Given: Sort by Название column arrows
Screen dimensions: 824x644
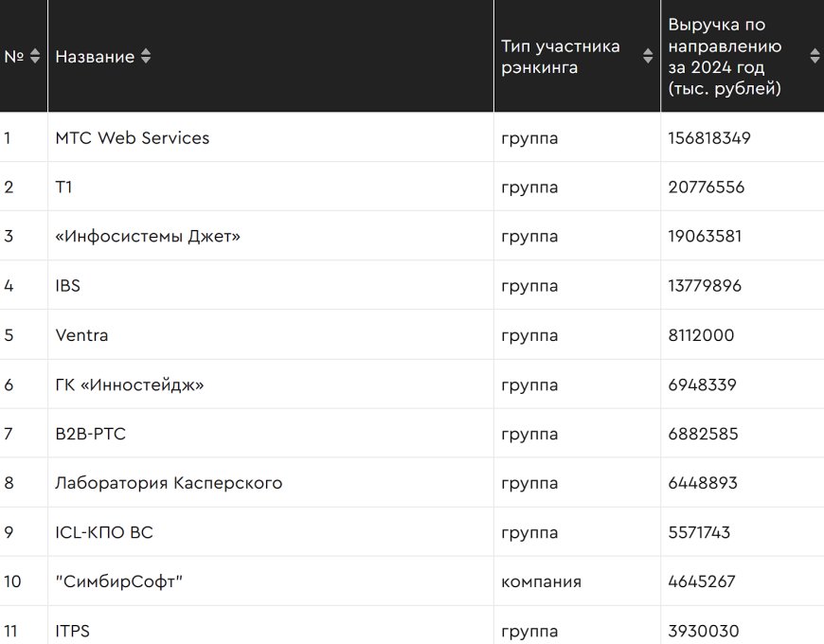Looking at the screenshot, I should point(146,56).
